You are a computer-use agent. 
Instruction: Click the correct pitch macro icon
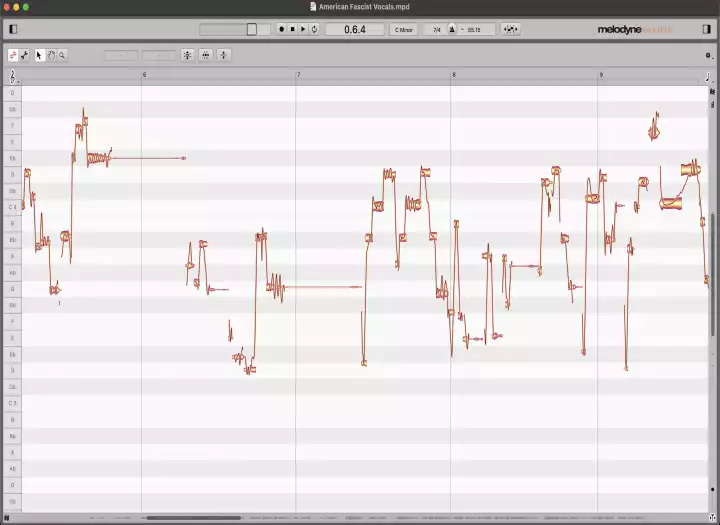tap(187, 55)
